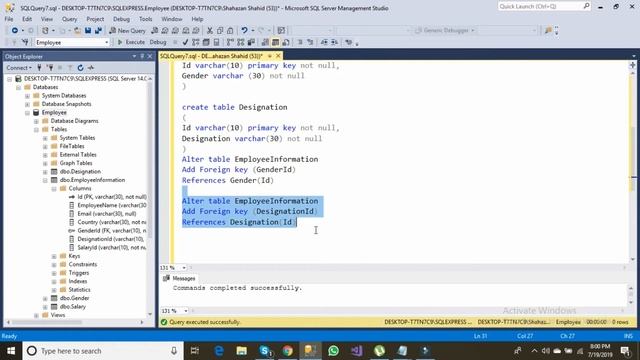Open Chrome from the taskbar
The width and height of the screenshot is (640, 360).
288,351
